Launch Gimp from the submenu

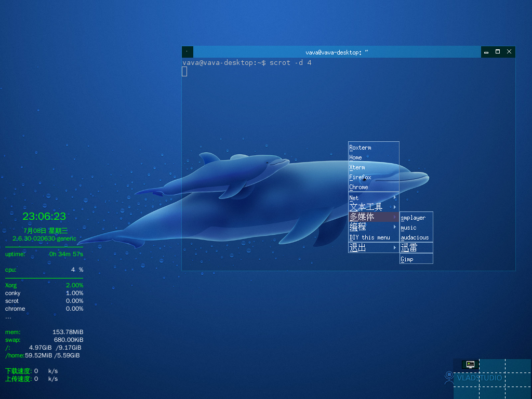coord(416,259)
